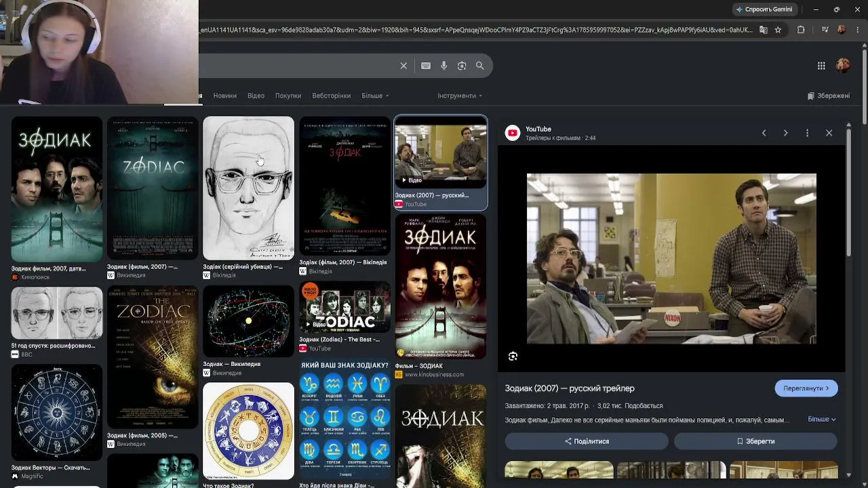Click the Зберегти save button
This screenshot has height=488, width=868.
755,441
